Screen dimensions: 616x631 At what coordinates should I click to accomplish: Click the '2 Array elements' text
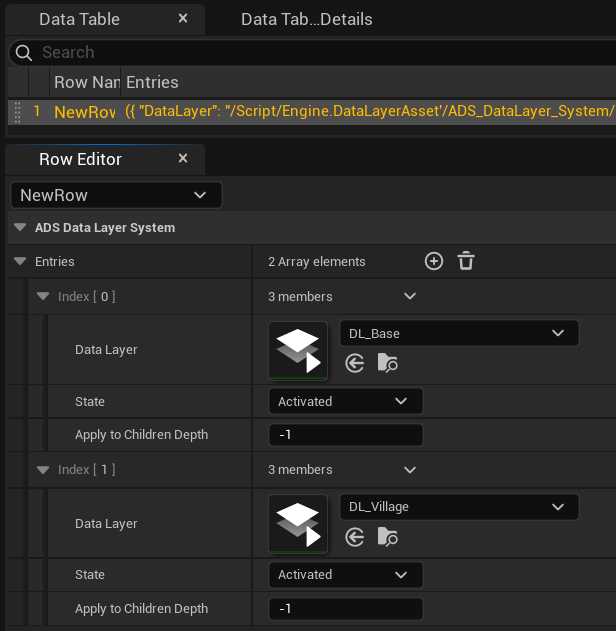317,262
